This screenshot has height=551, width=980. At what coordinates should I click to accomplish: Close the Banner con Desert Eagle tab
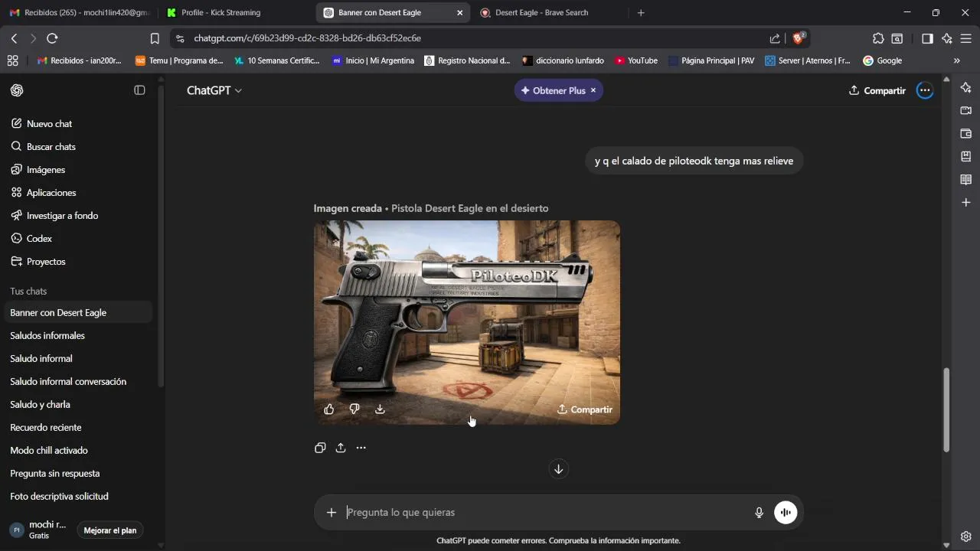pos(459,13)
